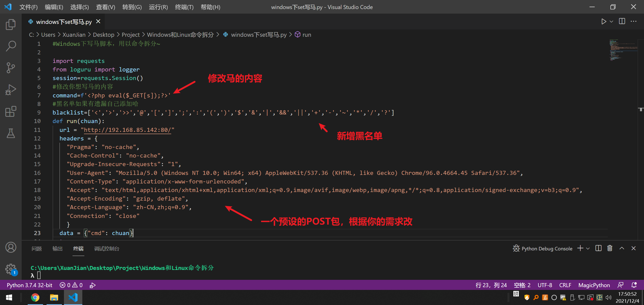Click the XuanJian breadcrumb segment
644x305 pixels.
point(74,35)
